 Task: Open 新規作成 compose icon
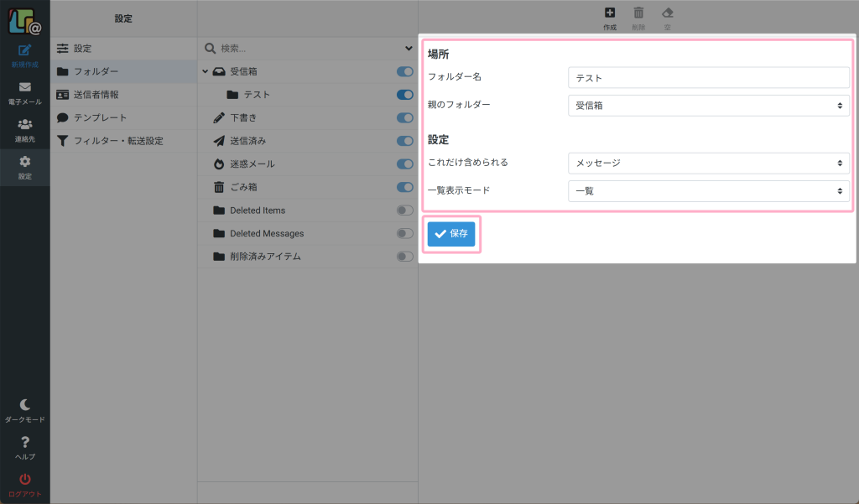(24, 50)
